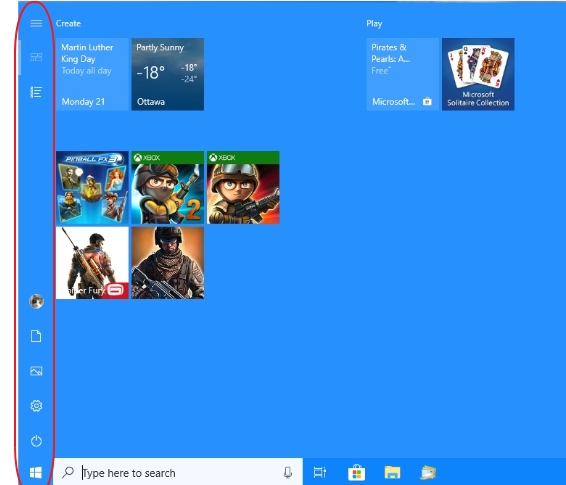Open the Power options icon
The height and width of the screenshot is (485, 566).
36,441
